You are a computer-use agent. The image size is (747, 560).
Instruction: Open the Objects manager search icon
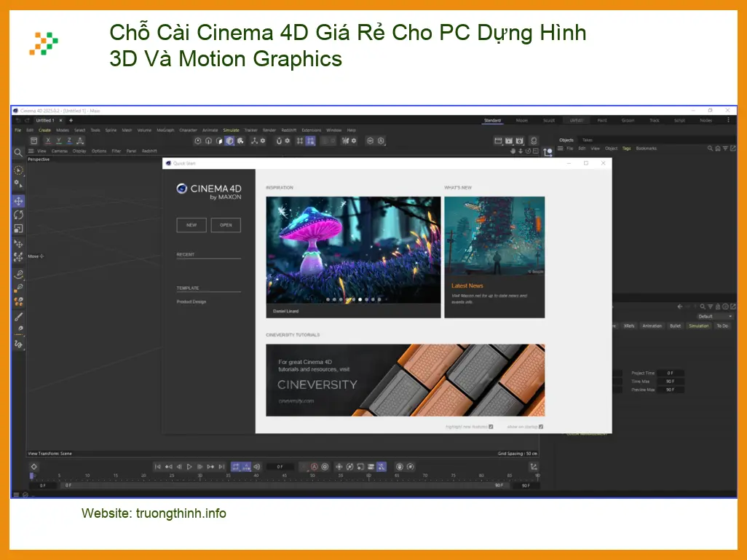coord(710,149)
